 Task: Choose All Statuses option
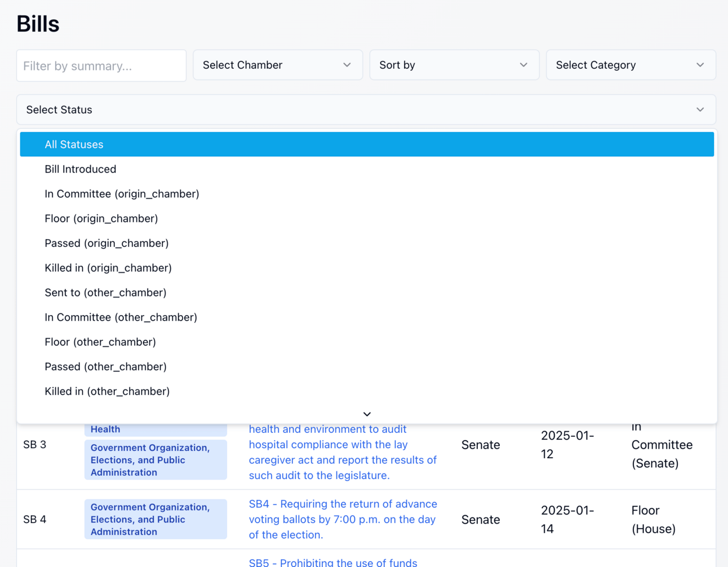point(367,144)
